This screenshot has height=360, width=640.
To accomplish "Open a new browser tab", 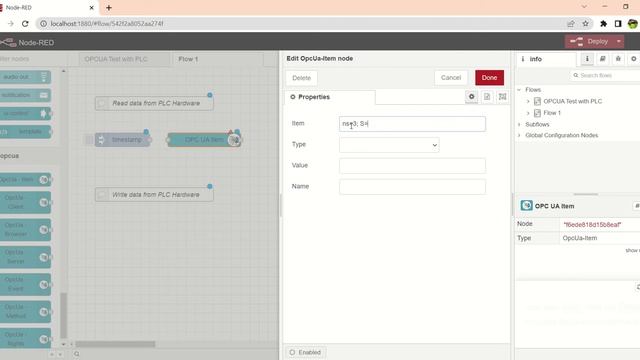I will tap(109, 8).
